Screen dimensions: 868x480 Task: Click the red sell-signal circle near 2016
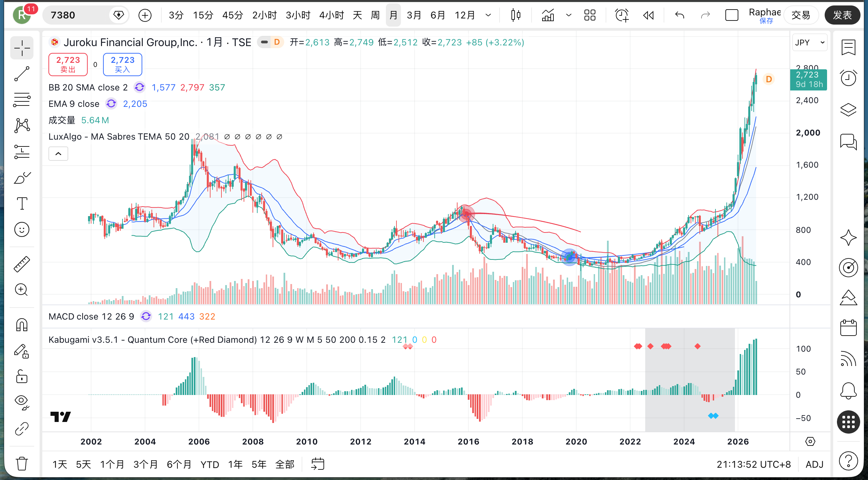(466, 214)
